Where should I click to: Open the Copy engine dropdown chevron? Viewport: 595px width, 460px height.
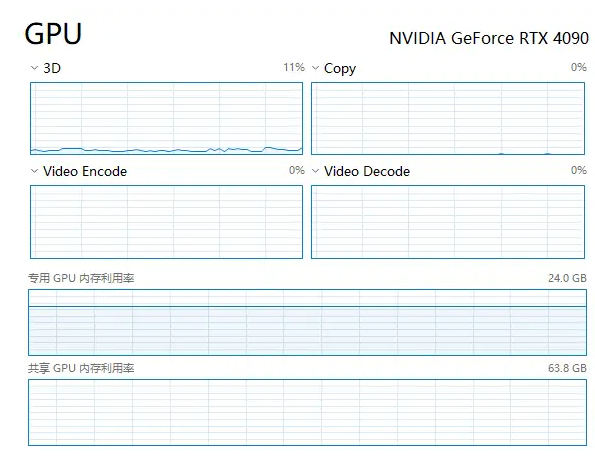click(315, 68)
